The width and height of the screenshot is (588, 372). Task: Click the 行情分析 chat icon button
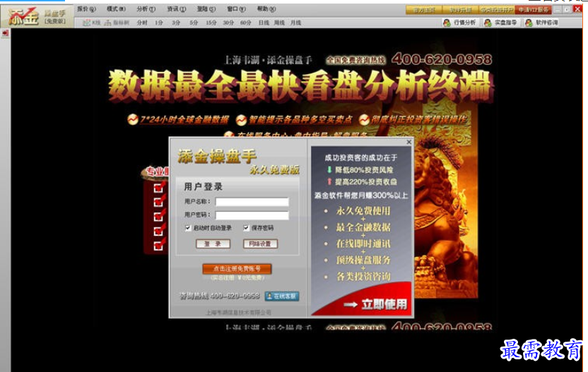tap(460, 23)
